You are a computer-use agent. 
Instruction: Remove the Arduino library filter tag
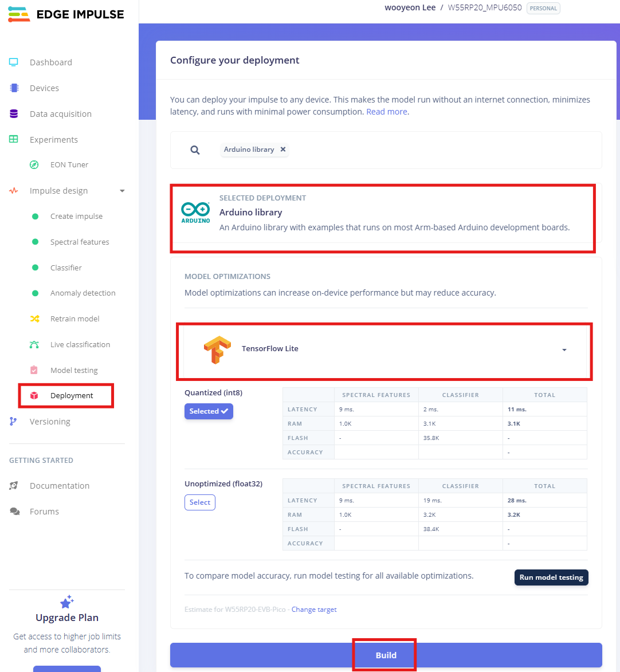pyautogui.click(x=283, y=149)
